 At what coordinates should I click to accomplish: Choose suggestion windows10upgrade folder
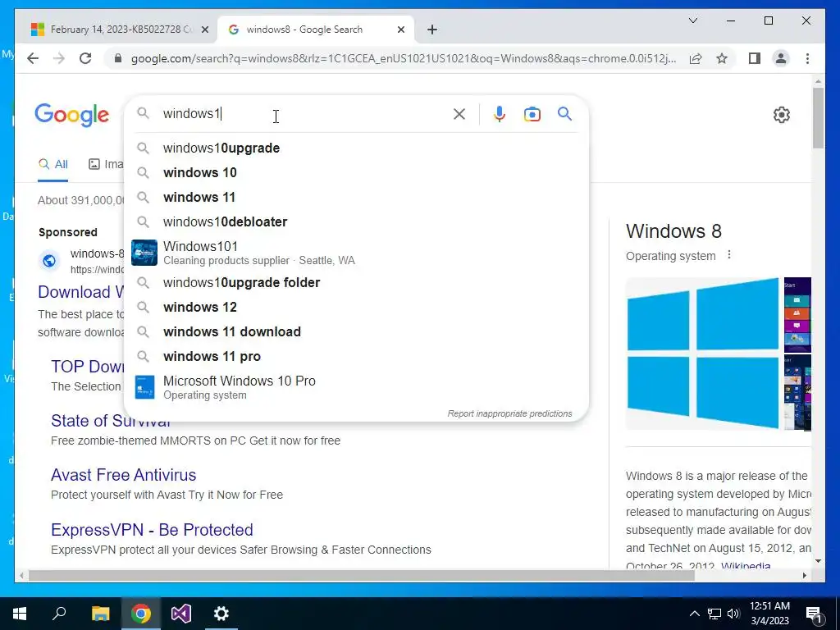356,282
